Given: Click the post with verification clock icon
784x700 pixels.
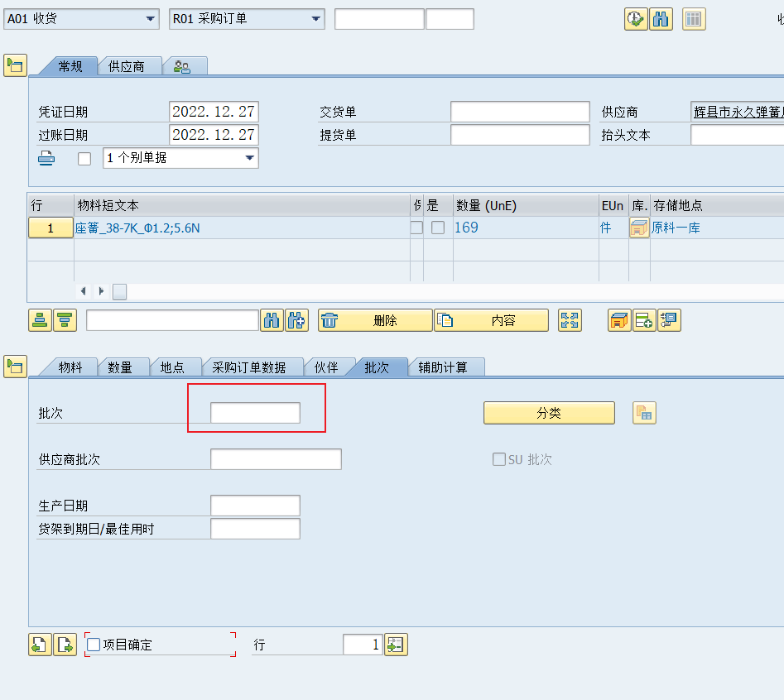Looking at the screenshot, I should click(636, 18).
